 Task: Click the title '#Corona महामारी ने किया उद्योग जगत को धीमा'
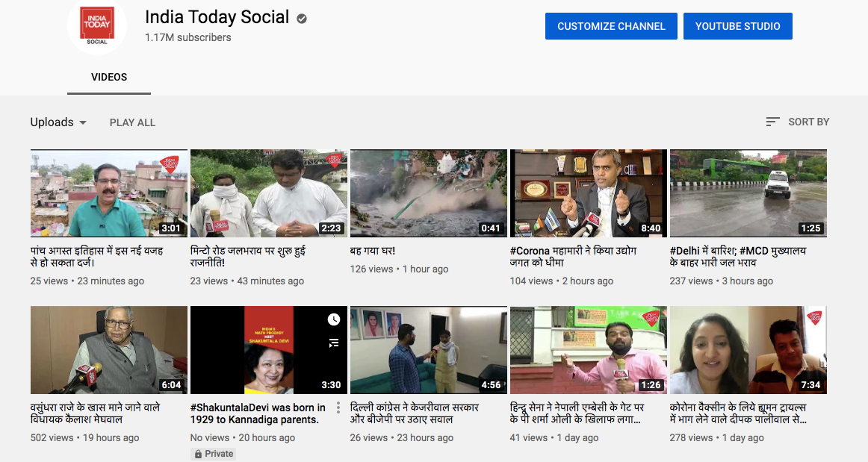point(574,257)
